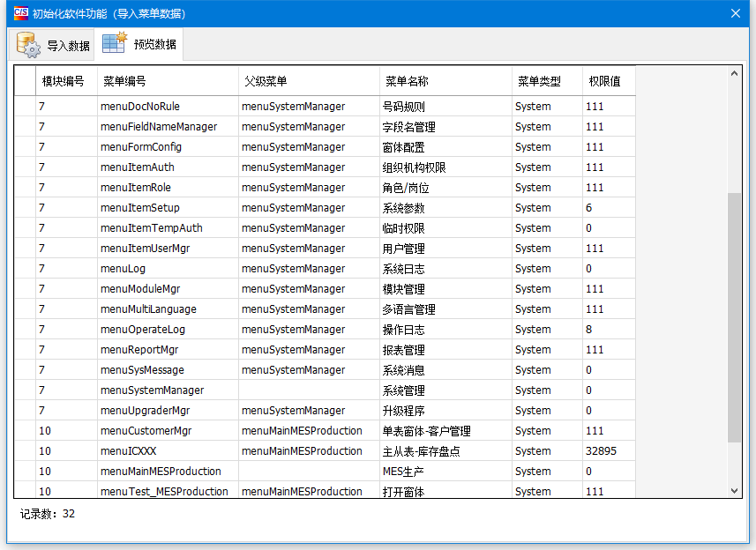
Task: Click the preview data grid icon
Action: [115, 43]
